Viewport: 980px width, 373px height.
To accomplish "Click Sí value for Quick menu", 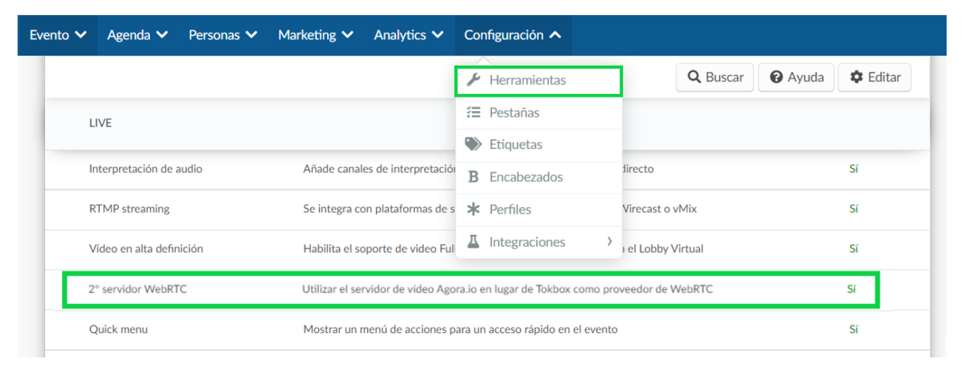I will pos(853,330).
